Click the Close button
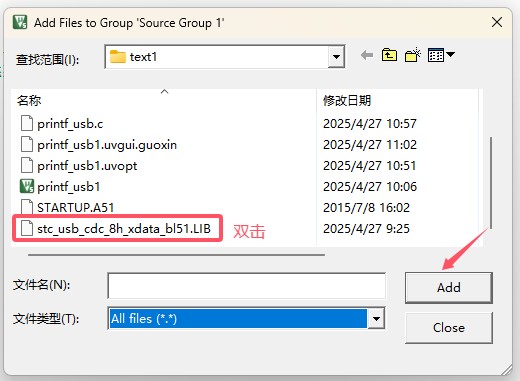 click(x=449, y=328)
